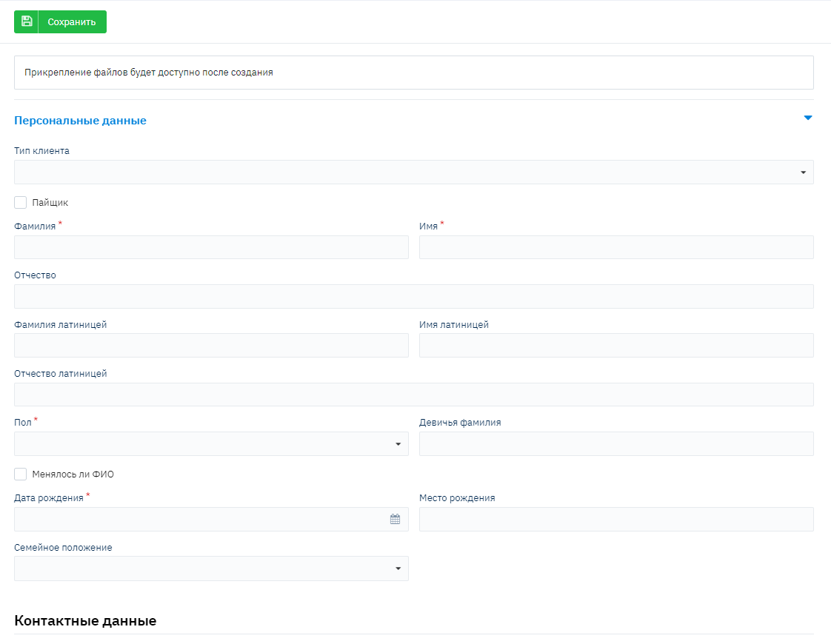Screen dimensions: 831x644
Task: Toggle the Менялось ли ФИО checkbox
Action: (x=21, y=474)
